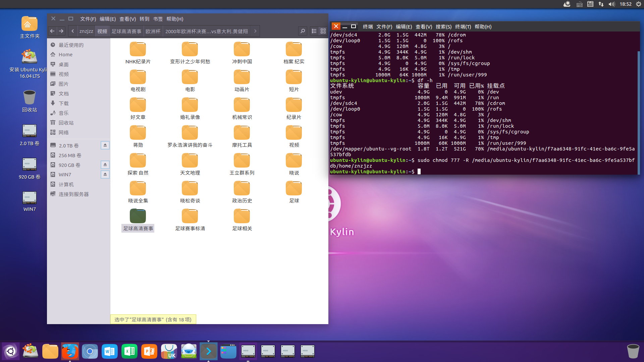This screenshot has height=362, width=644.
Task: Launch WPS Writer from the dock
Action: [110, 351]
